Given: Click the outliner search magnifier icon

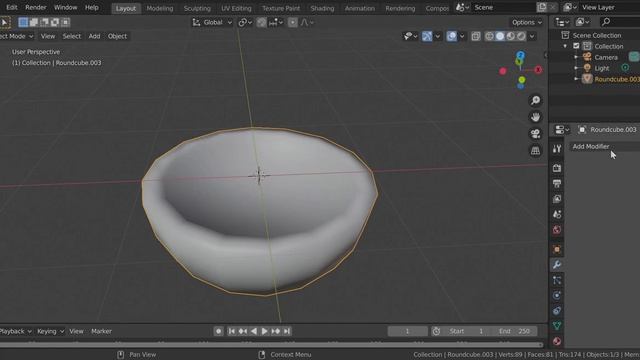Looking at the screenshot, I should pos(606,22).
